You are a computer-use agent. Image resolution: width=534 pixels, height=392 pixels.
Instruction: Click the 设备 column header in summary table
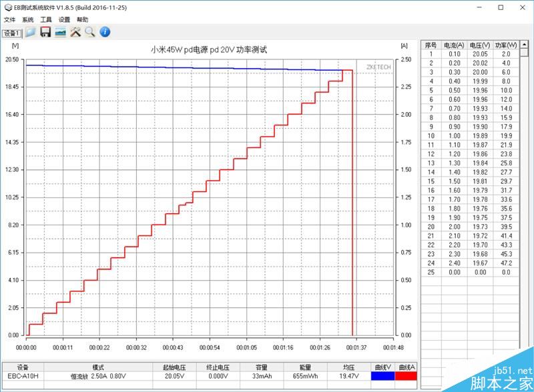(x=23, y=367)
